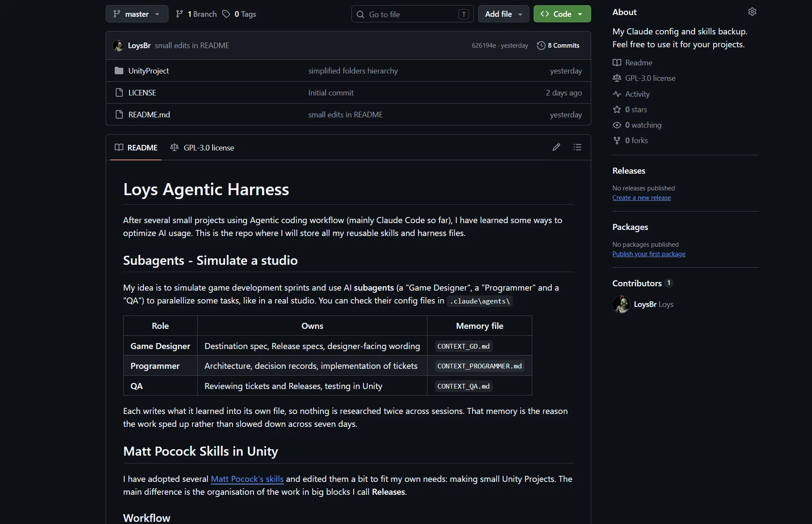Switch to the GPL-3.0 license tab
Image resolution: width=812 pixels, height=524 pixels.
pos(202,147)
